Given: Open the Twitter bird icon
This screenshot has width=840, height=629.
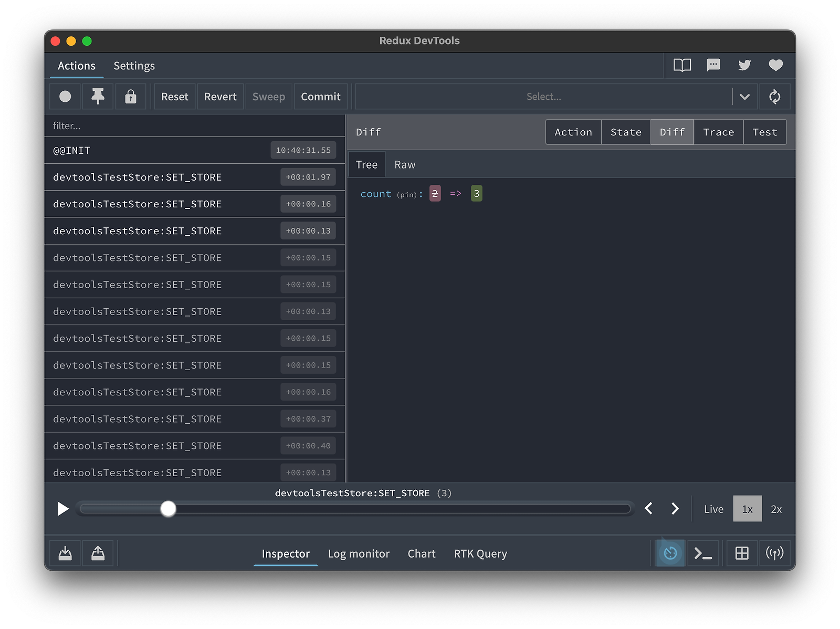Looking at the screenshot, I should tap(744, 66).
